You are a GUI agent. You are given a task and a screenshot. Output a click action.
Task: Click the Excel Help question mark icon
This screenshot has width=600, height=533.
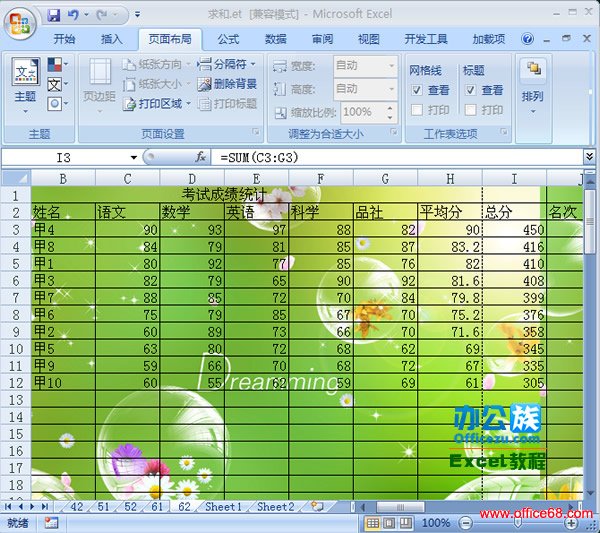pos(527,39)
